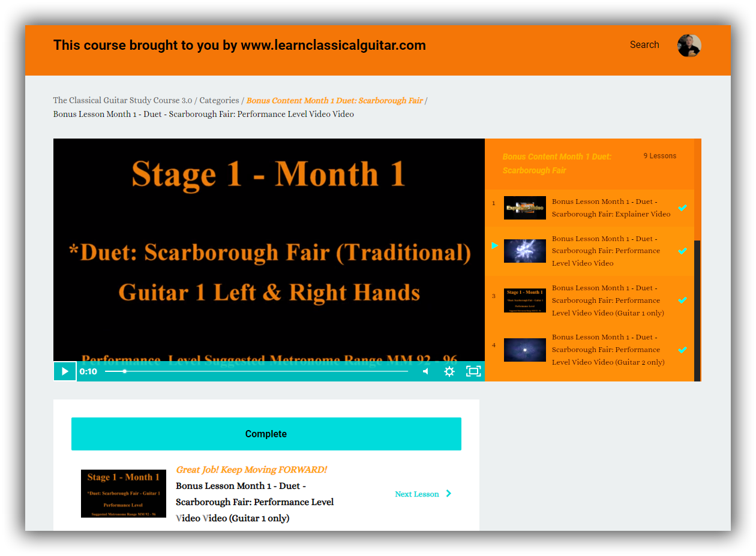This screenshot has height=556, width=756.
Task: Open the Next Lesson link
Action: coord(416,494)
